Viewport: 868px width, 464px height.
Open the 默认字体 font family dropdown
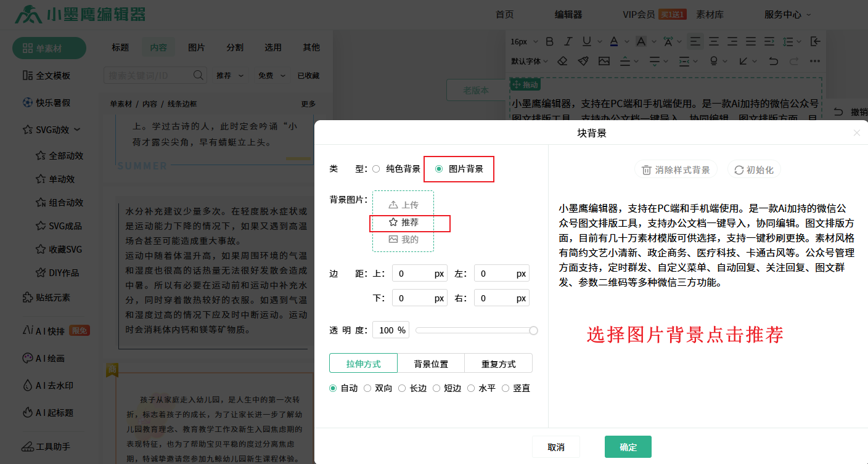coord(529,61)
